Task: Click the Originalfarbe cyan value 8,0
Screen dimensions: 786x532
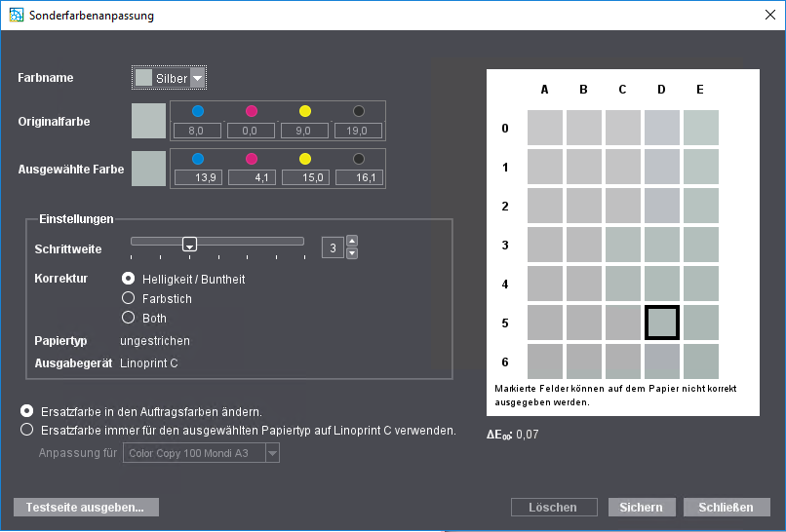Action: coord(197,131)
